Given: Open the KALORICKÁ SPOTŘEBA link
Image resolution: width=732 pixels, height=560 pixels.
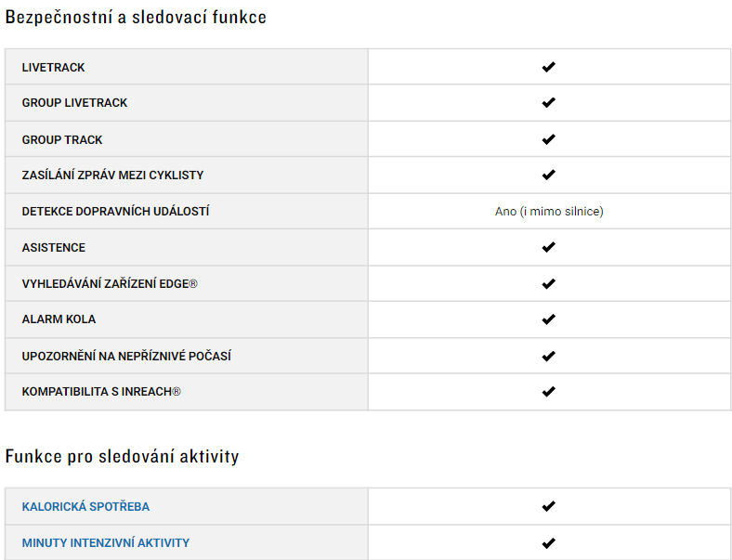Looking at the screenshot, I should point(85,507).
